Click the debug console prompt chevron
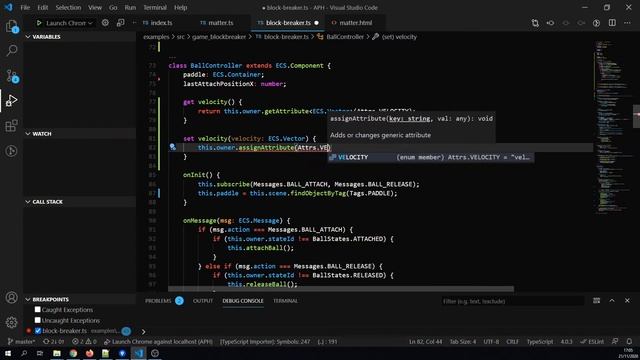 tap(143, 331)
